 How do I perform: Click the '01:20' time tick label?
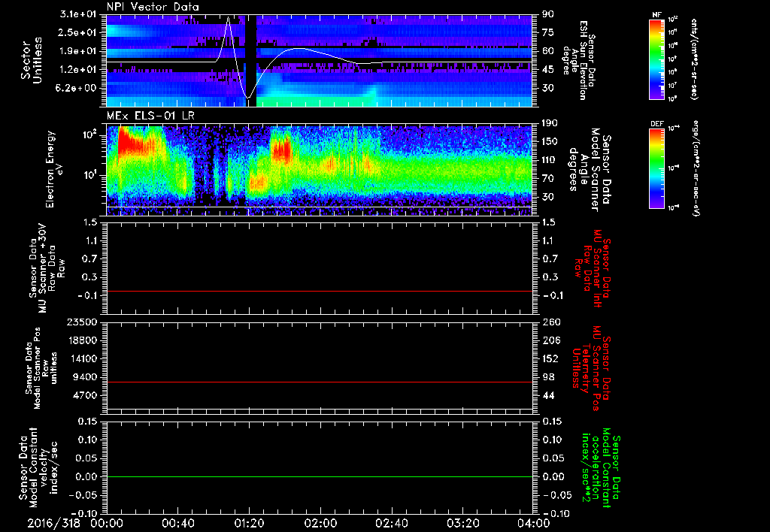pos(249,523)
